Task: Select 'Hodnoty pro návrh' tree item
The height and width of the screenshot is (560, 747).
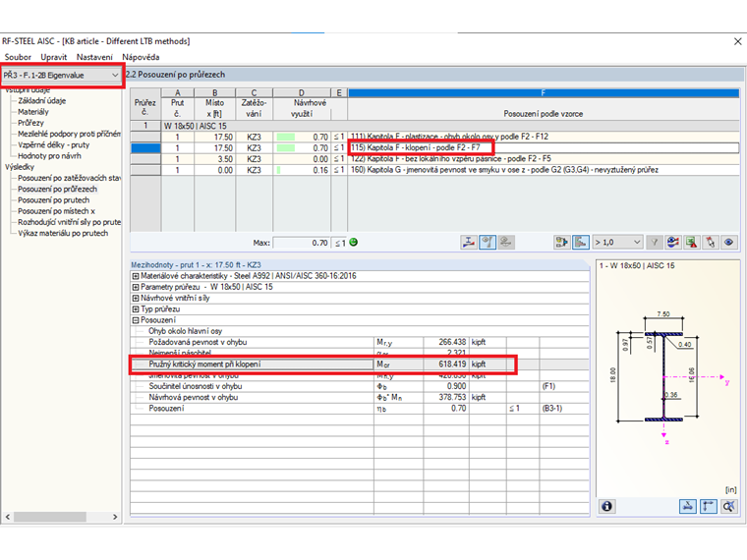Action: tap(49, 155)
